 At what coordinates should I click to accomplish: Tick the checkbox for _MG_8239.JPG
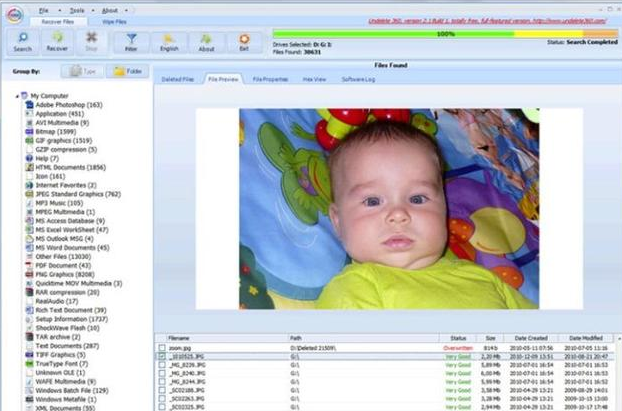click(162, 364)
